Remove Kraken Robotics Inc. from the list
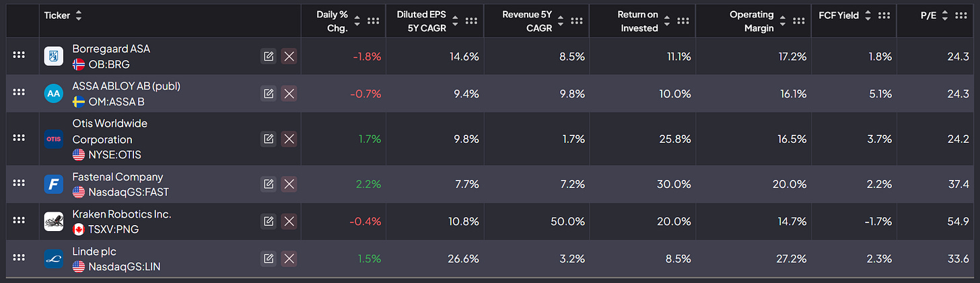980x283 pixels. [x=289, y=221]
